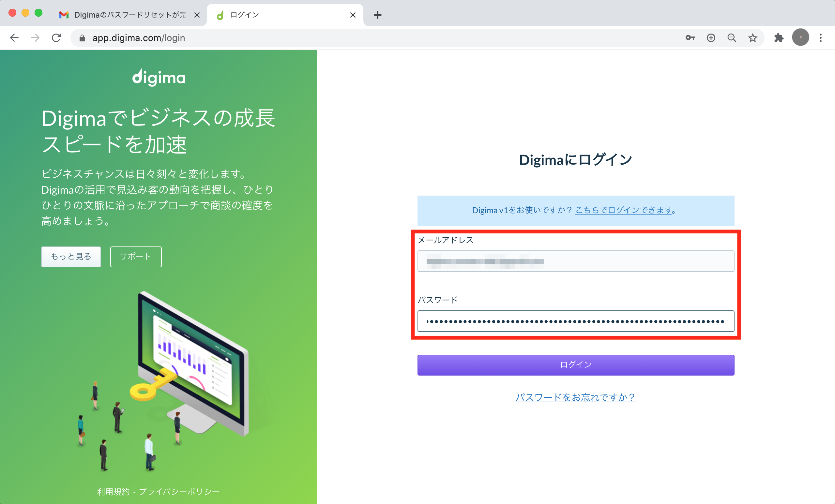View site info via the lock icon
Image resolution: width=835 pixels, height=504 pixels.
[82, 38]
